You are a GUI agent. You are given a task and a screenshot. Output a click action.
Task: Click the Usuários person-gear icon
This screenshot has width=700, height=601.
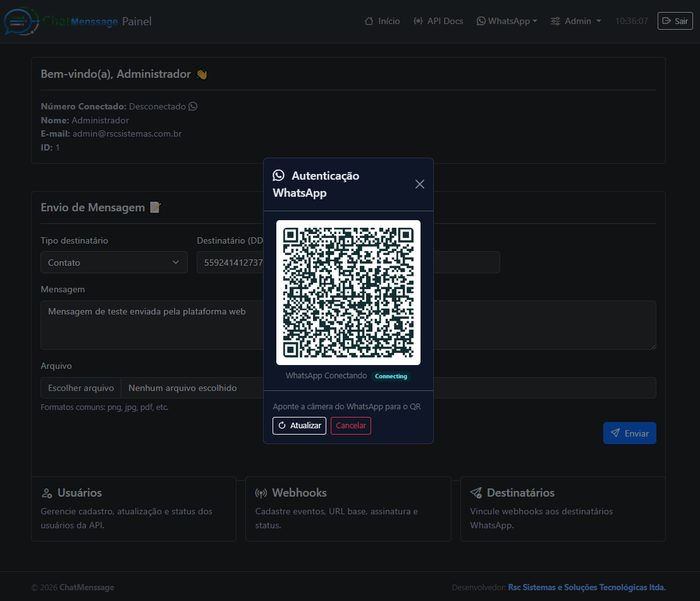tap(47, 493)
